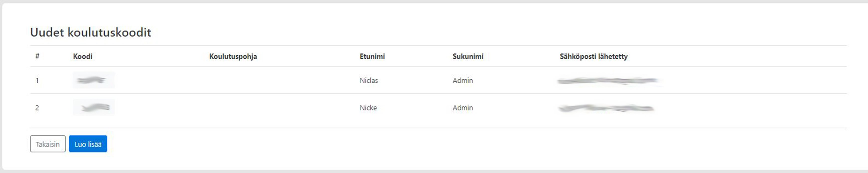
Task: Click the Etunimi column header
Action: [x=372, y=56]
